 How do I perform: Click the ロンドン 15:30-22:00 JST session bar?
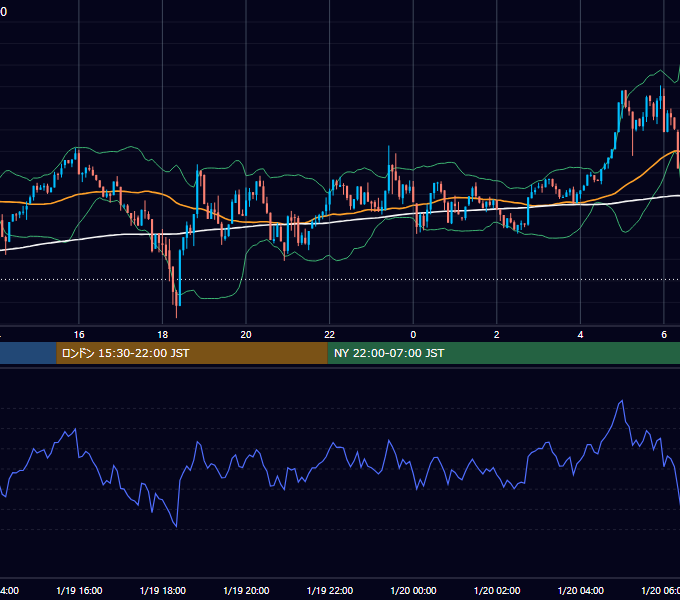(192, 353)
